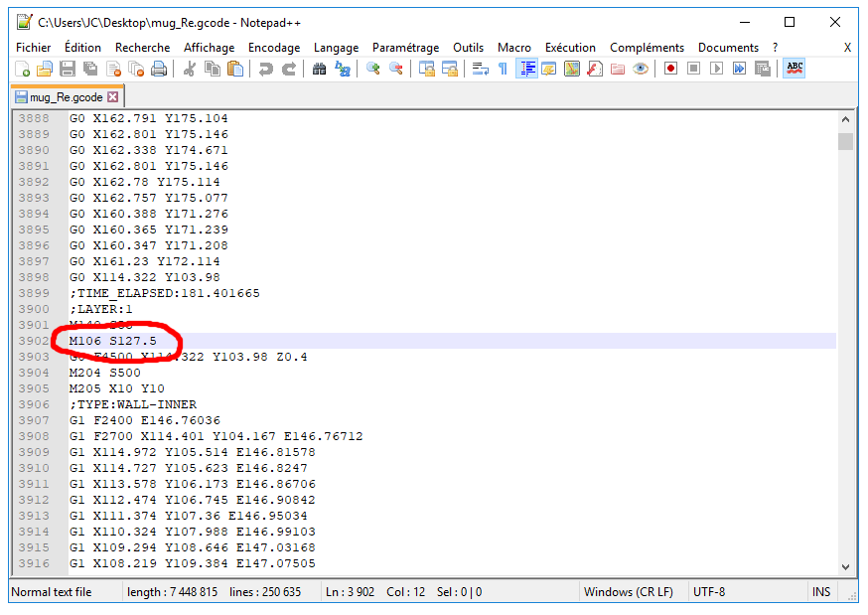
Task: Open the Outils menu
Action: click(469, 48)
